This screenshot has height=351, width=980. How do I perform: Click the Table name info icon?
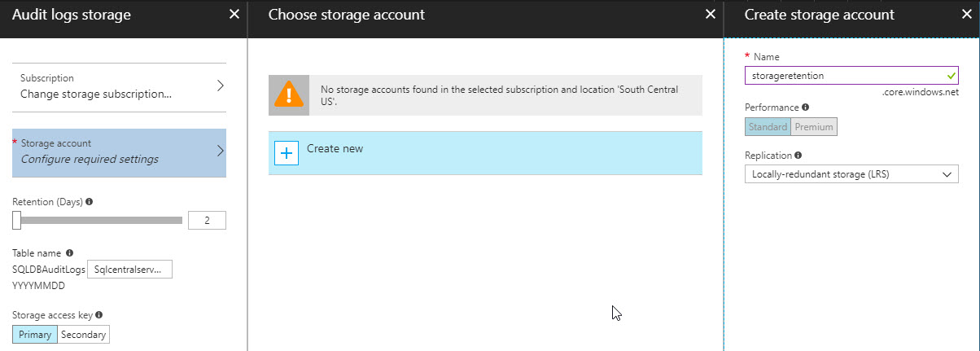click(69, 253)
